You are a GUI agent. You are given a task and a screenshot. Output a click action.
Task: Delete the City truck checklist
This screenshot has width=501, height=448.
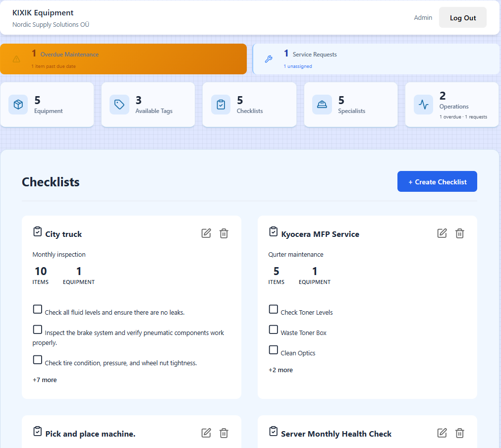(224, 233)
